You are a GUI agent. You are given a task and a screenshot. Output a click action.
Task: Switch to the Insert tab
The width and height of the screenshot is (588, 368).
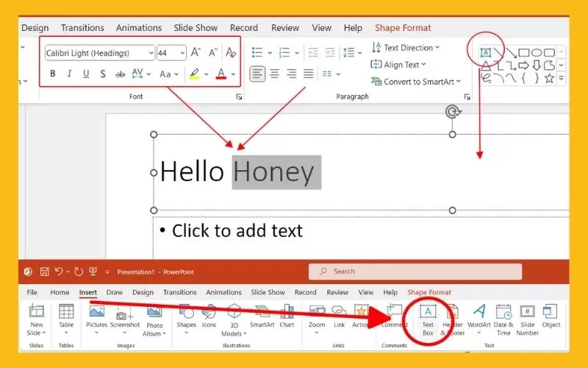coord(88,292)
